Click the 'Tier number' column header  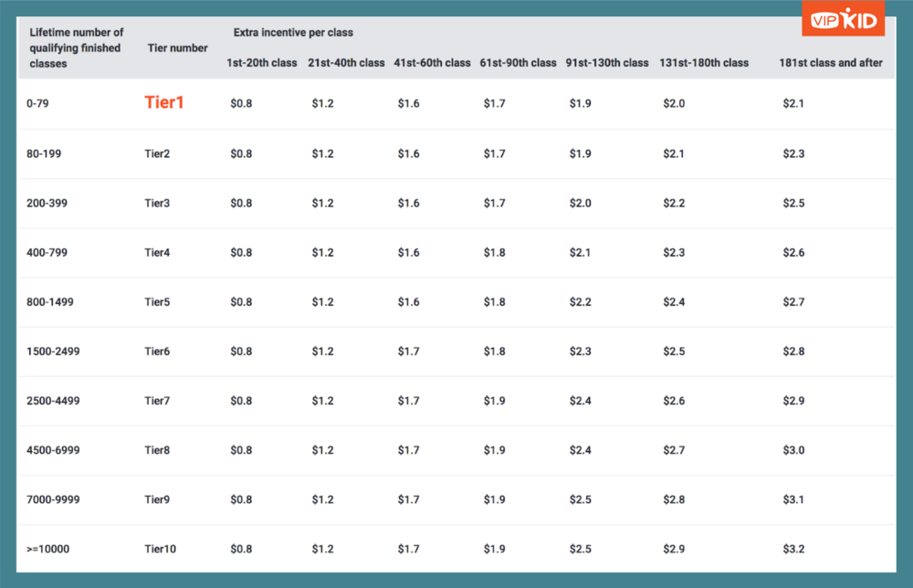click(x=177, y=47)
